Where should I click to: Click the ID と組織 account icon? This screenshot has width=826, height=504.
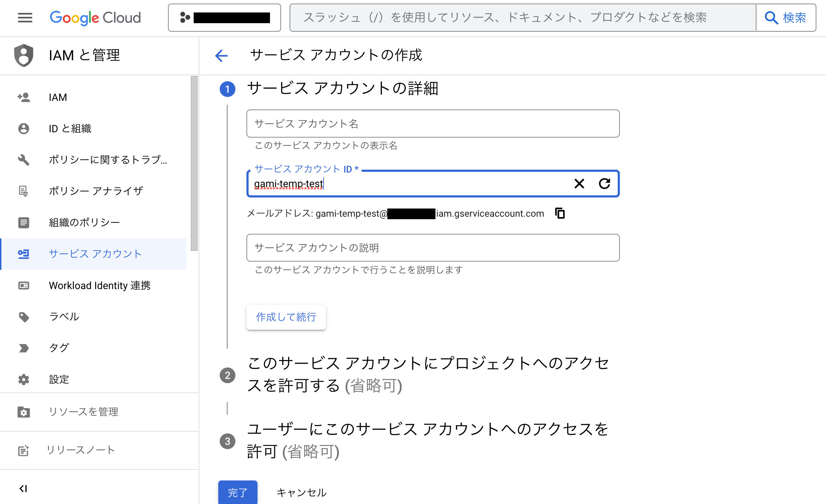24,128
